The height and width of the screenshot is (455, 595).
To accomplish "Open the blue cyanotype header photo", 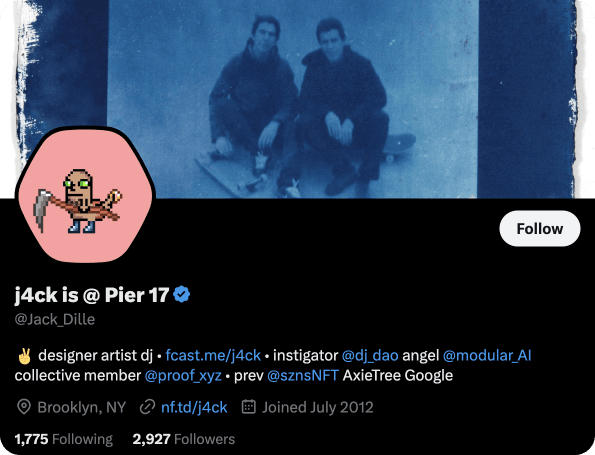I will 298,99.
